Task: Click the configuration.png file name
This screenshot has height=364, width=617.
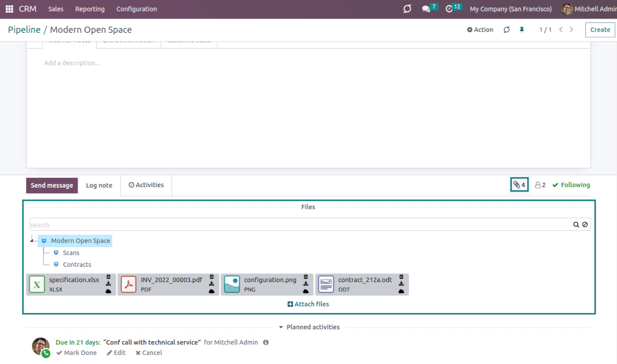Action: tap(270, 280)
